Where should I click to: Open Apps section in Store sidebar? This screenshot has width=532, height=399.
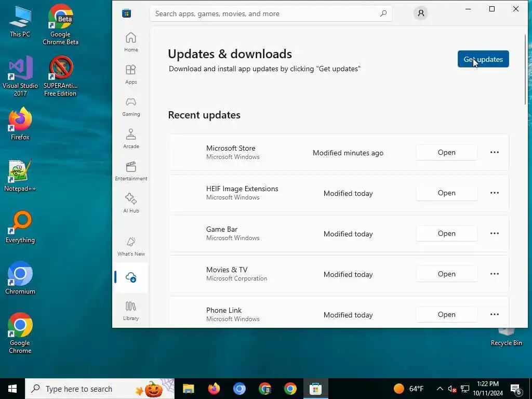pyautogui.click(x=131, y=74)
